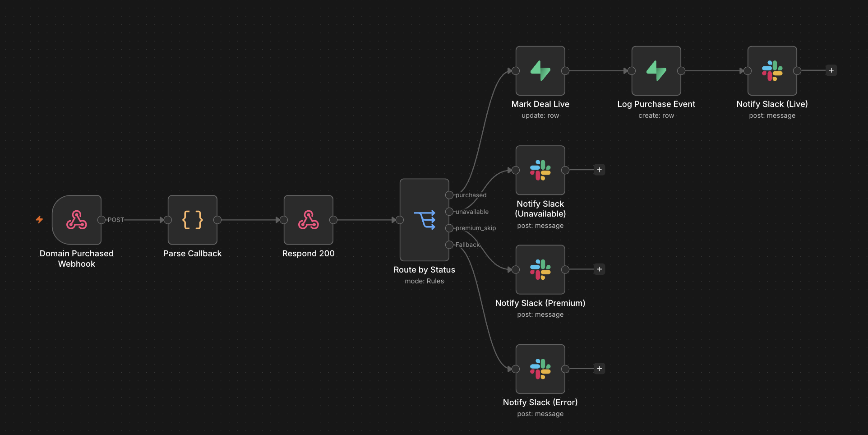Click the 'Notify Slack (Unavailable)' label
This screenshot has height=435, width=868.
click(540, 209)
